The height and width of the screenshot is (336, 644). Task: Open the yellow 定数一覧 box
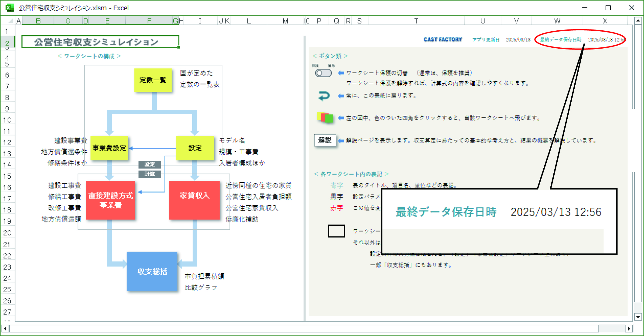(x=153, y=80)
